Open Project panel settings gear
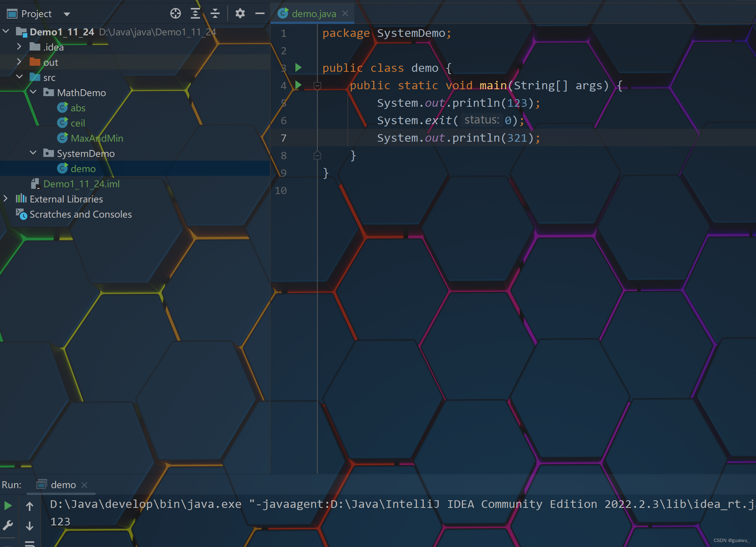The height and width of the screenshot is (547, 756). pyautogui.click(x=240, y=14)
